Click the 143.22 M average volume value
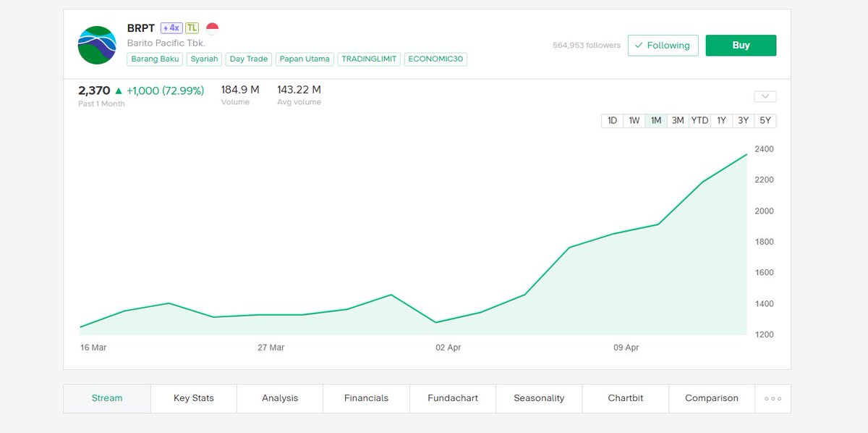Screen dimensions: 868x433 point(299,90)
